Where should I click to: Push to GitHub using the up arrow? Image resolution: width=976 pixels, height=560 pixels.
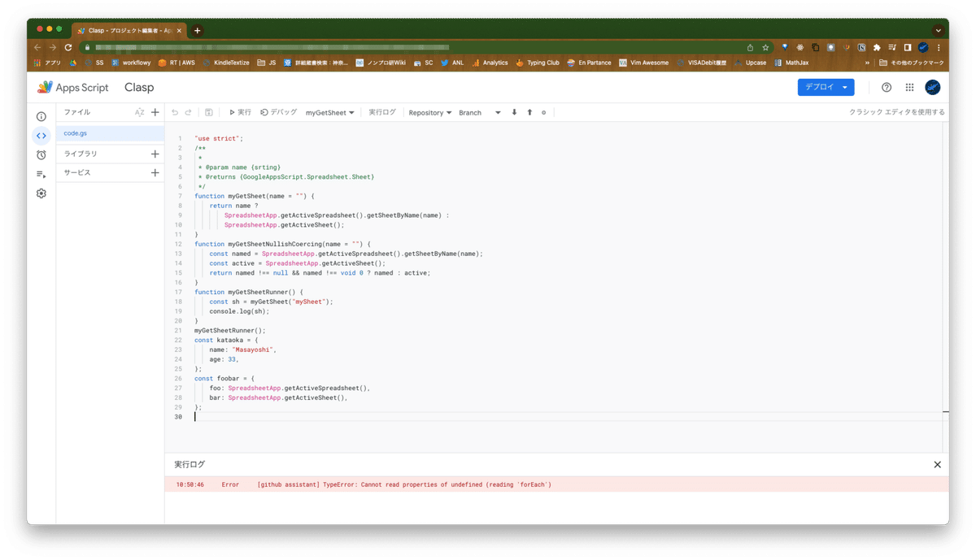(x=529, y=112)
